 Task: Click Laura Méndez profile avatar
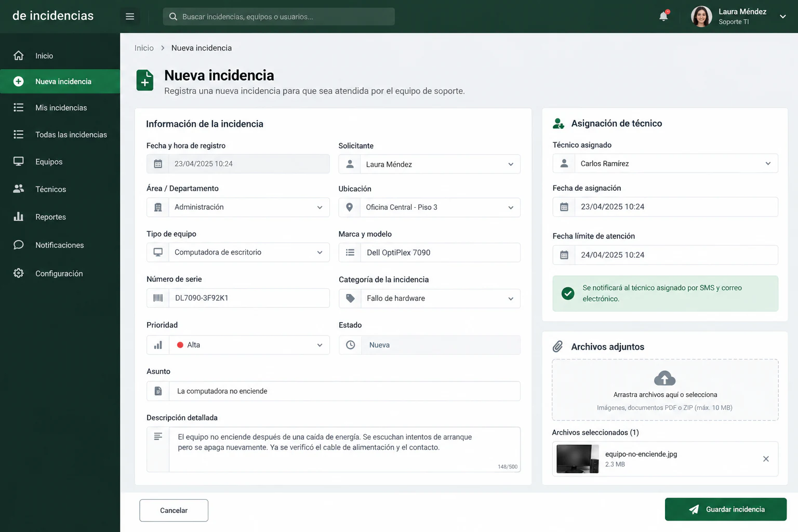[x=701, y=17]
